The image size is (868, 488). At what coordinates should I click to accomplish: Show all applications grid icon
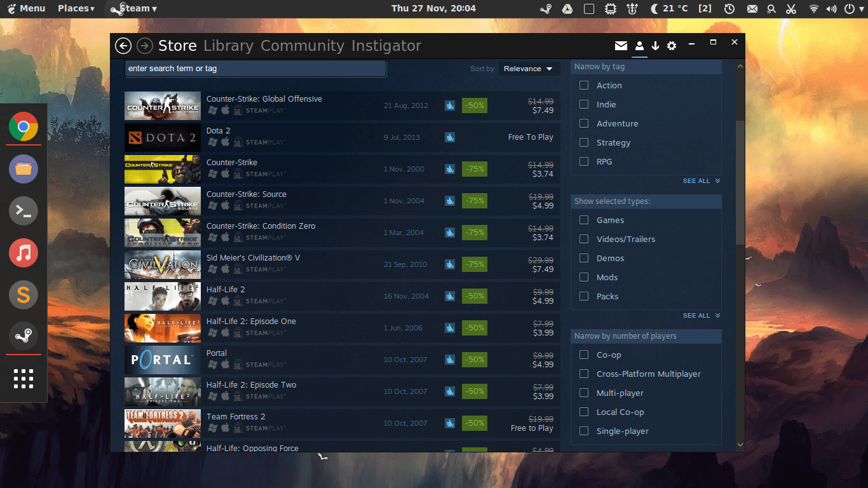(x=24, y=379)
